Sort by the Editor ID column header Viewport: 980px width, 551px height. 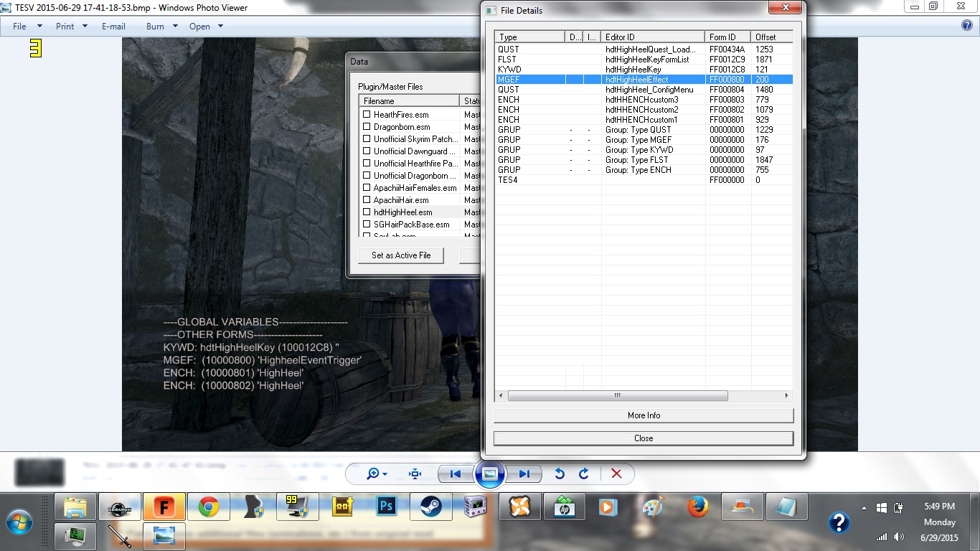tap(653, 37)
